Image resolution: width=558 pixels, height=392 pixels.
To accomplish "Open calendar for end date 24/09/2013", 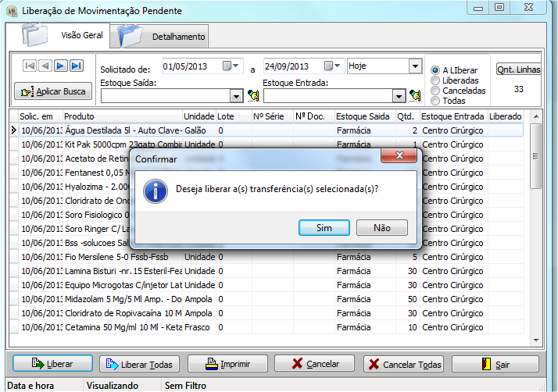I will tap(333, 66).
